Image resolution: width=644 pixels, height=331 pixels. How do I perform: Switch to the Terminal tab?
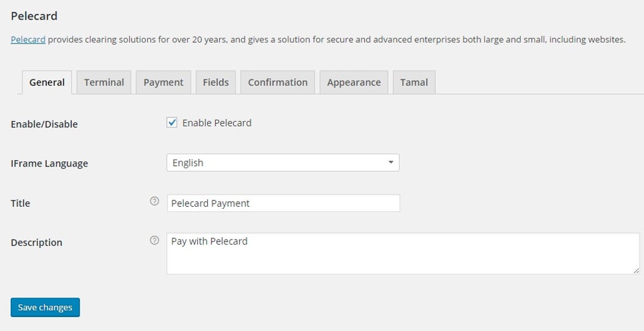pos(104,83)
